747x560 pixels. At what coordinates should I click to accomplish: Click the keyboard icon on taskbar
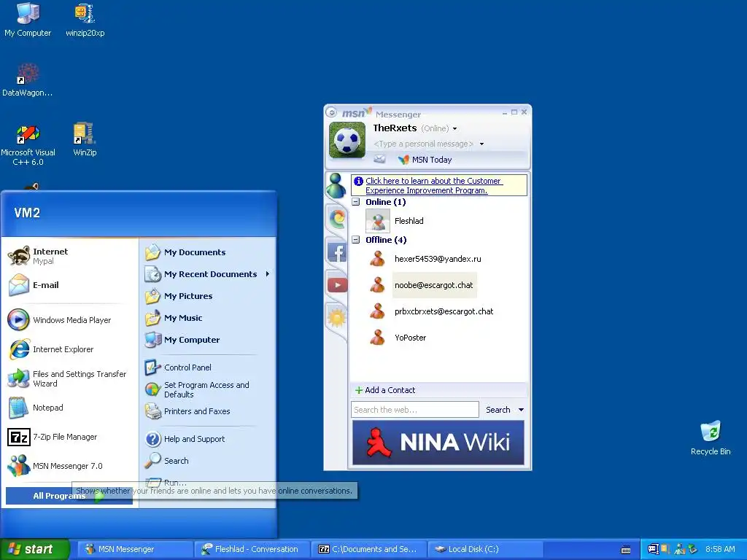tap(626, 550)
